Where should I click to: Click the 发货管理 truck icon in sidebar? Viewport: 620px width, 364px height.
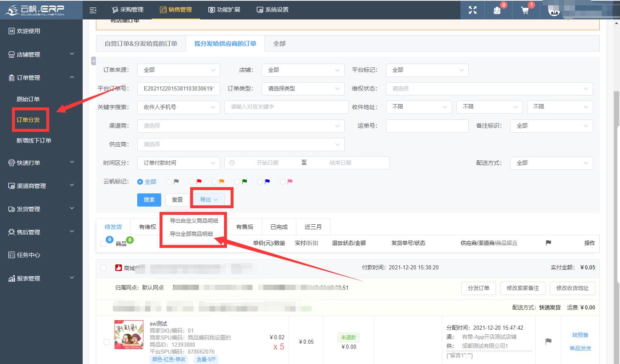12,209
